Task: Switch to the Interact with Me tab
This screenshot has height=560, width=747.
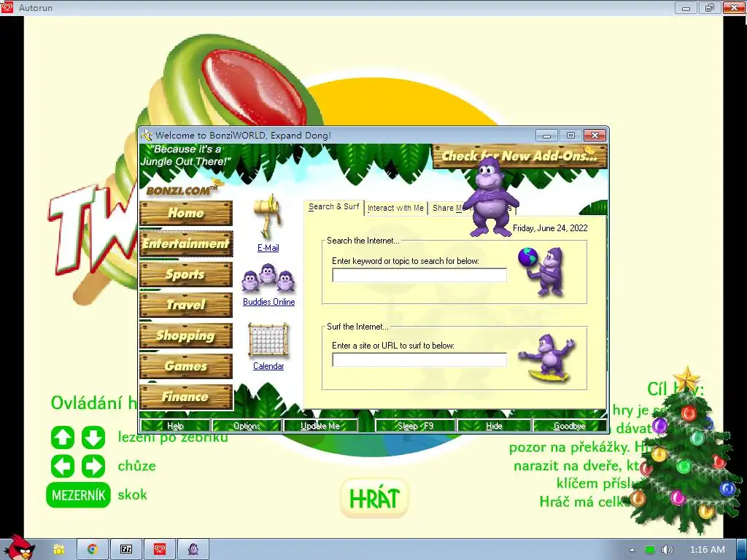Action: coord(395,208)
